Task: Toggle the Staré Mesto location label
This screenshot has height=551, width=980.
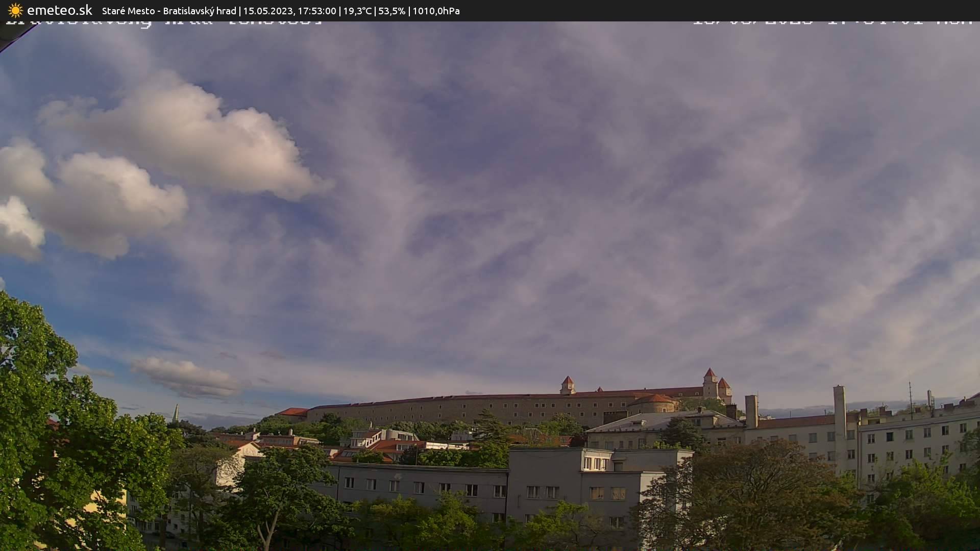Action: tap(128, 11)
